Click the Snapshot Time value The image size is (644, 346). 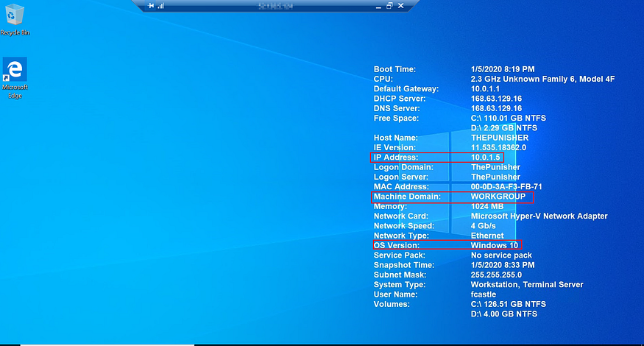(x=503, y=265)
